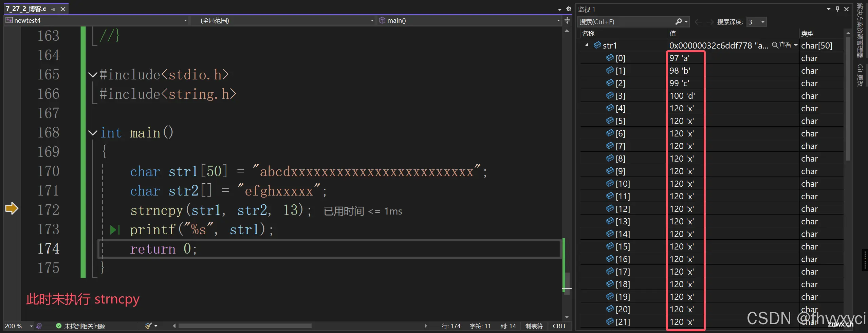The width and height of the screenshot is (868, 333).
Task: Click the no issues found status
Action: coord(80,326)
